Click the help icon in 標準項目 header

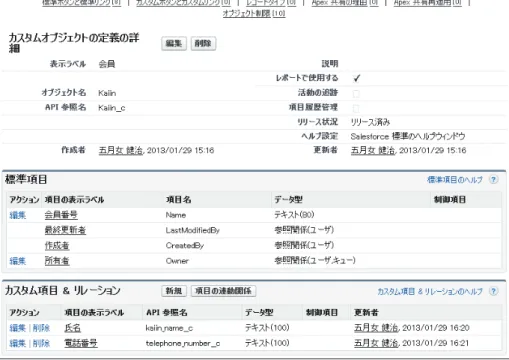pyautogui.click(x=493, y=180)
